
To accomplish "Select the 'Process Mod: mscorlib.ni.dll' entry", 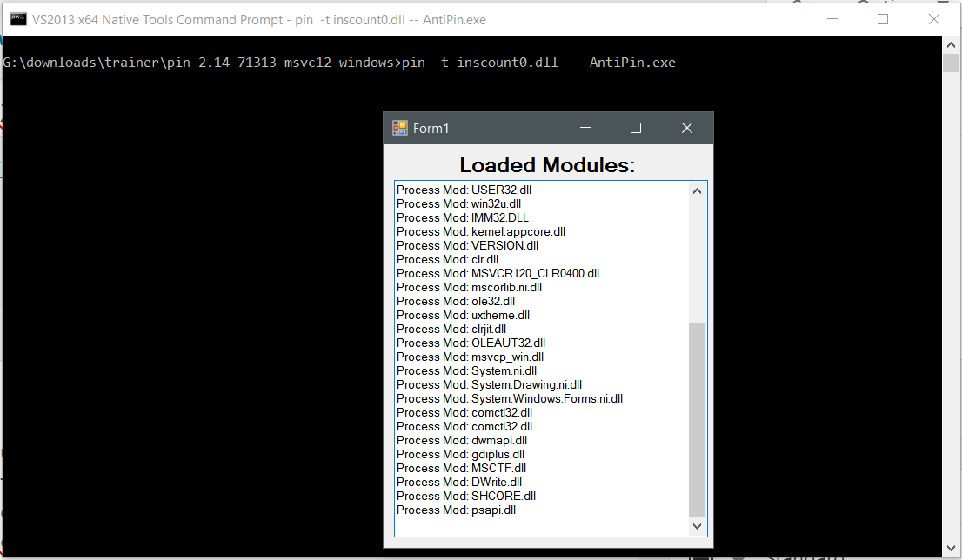I will 470,287.
